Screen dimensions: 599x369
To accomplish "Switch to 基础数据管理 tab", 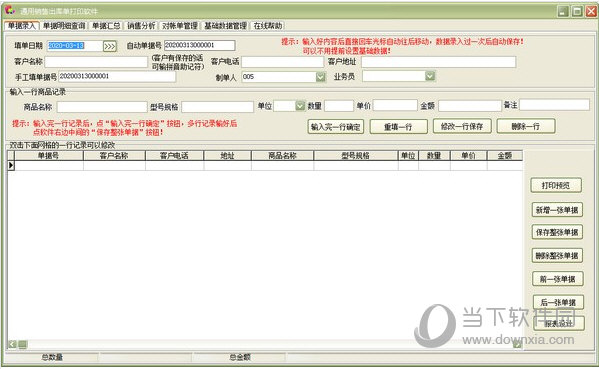I will 225,26.
